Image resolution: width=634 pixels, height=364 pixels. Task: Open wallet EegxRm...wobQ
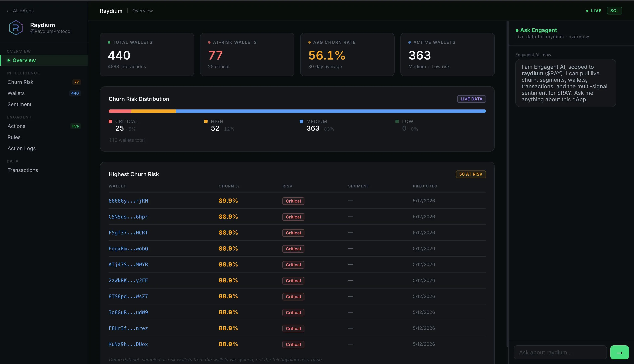128,248
